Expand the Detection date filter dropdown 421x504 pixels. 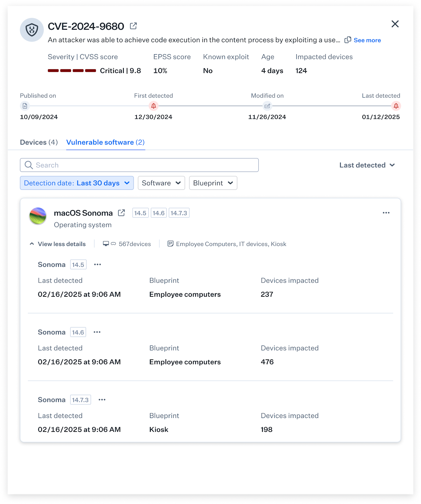pos(77,183)
